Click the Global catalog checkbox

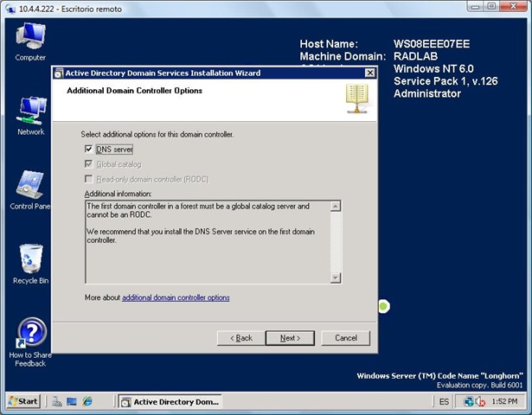[89, 163]
